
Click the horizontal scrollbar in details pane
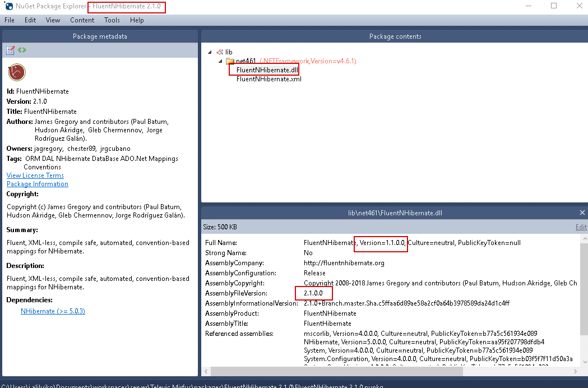pos(336,372)
